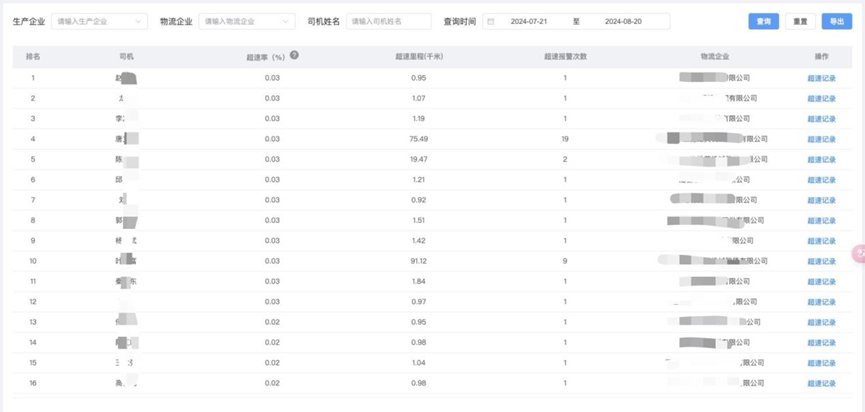The image size is (865, 412).
Task: Select mileage value 91.12
Action: (x=419, y=261)
